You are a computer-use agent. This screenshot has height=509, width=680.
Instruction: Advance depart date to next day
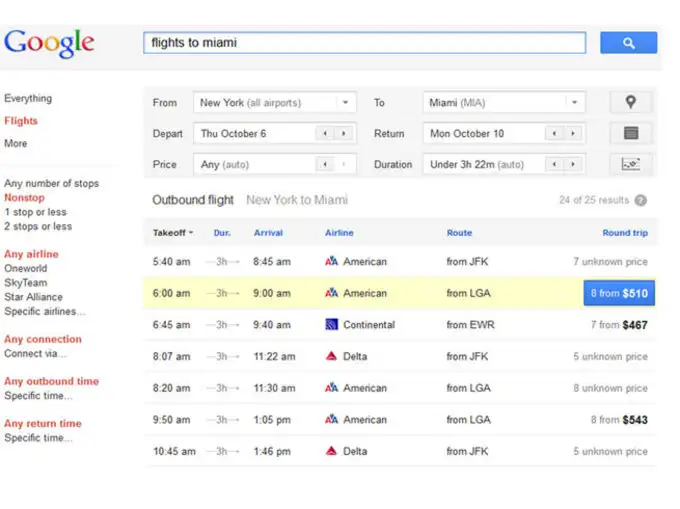coord(344,134)
